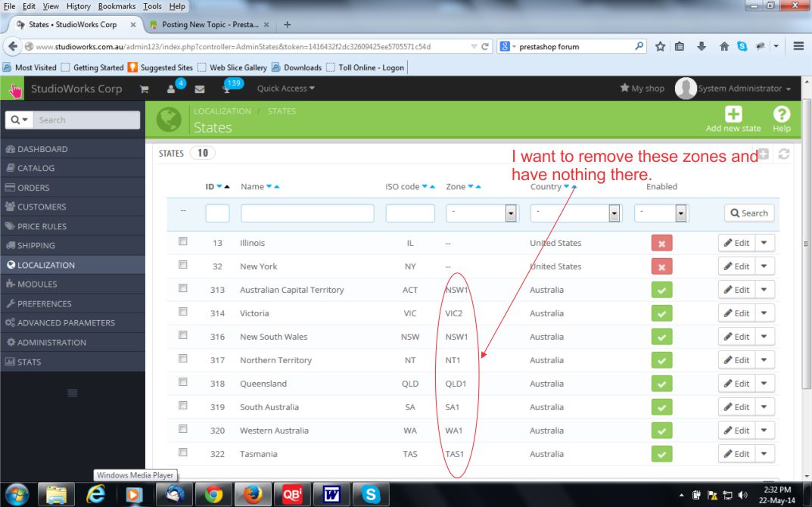Expand the Edit dropdown arrow for Illinois

pos(764,243)
